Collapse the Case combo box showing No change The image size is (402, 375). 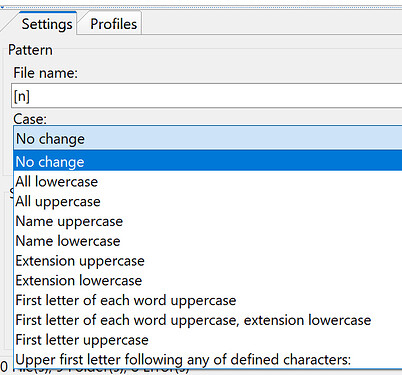pos(208,138)
